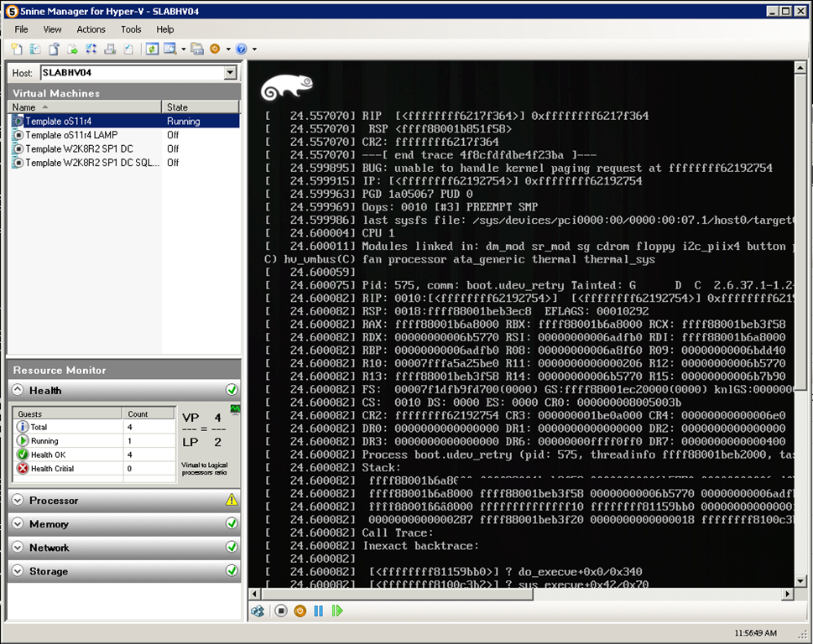Sort list by State column header

200,107
